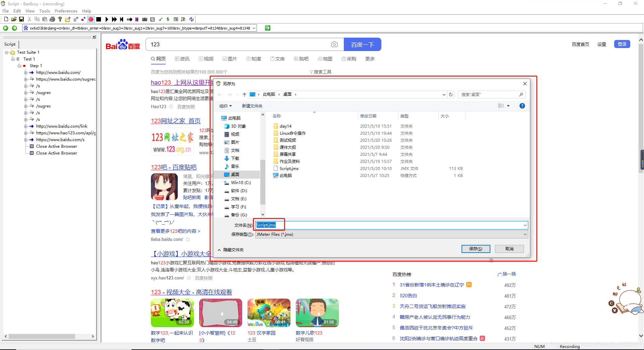Select the https://www.hao123.com/api/g request in script tree
The image size is (644, 350).
[x=66, y=133]
